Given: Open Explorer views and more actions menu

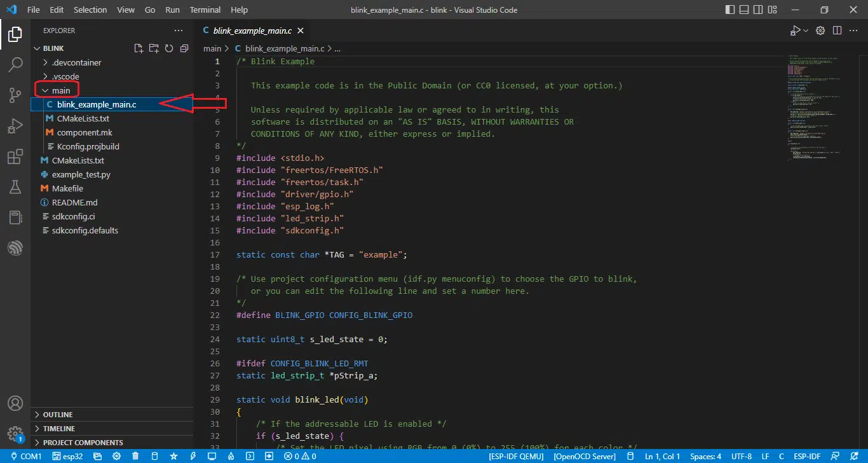Looking at the screenshot, I should point(178,31).
